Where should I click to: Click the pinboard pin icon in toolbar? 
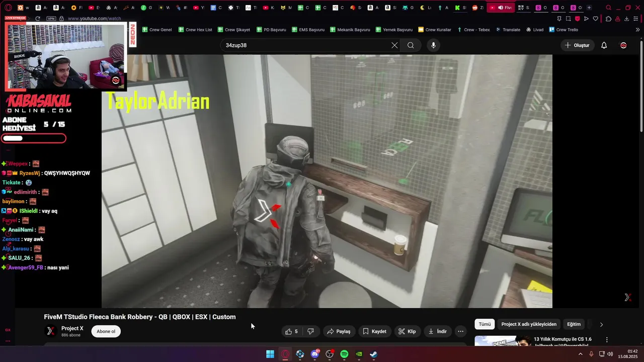559,19
